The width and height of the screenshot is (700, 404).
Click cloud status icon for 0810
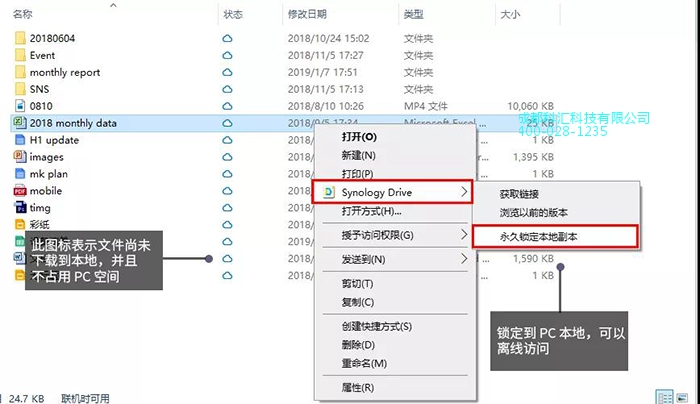click(227, 106)
